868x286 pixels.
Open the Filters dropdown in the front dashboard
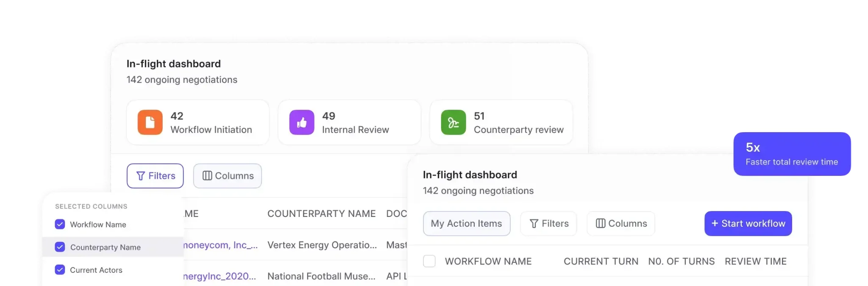(549, 223)
